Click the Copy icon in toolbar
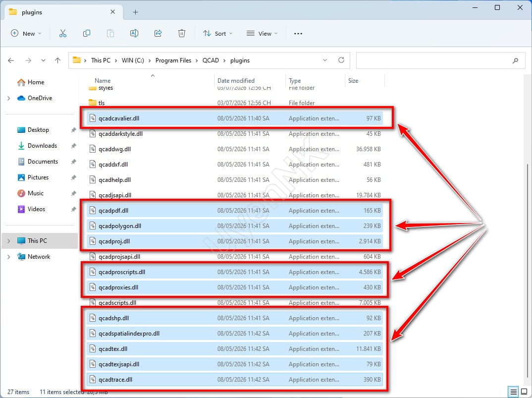 [x=87, y=33]
